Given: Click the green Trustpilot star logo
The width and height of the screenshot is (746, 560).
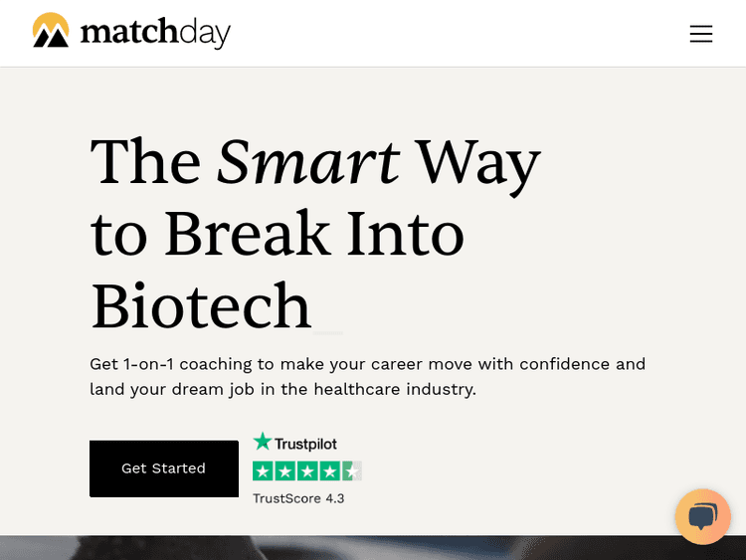Looking at the screenshot, I should coord(263,442).
